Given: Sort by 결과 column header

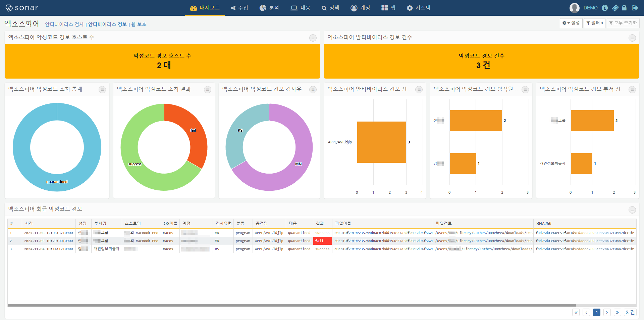Looking at the screenshot, I should click(x=322, y=223).
